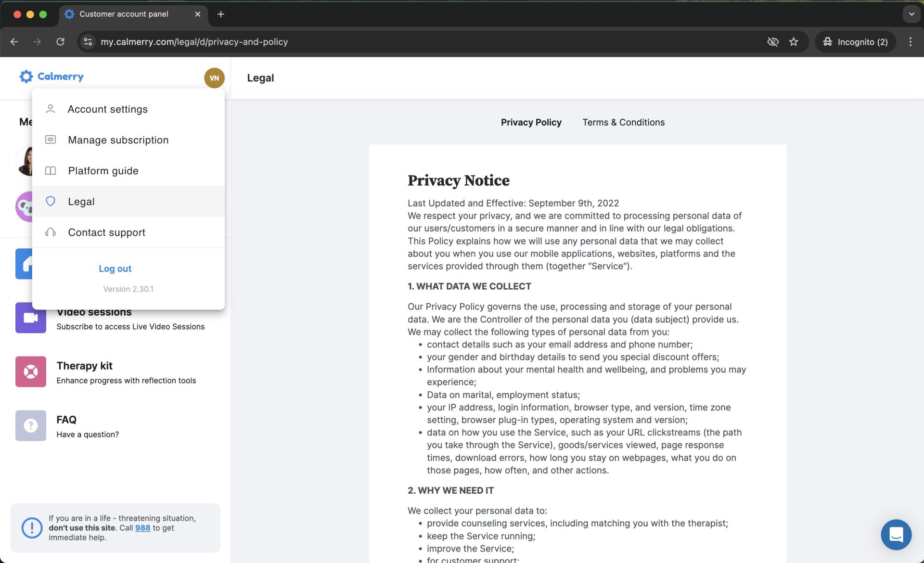This screenshot has height=563, width=924.
Task: Click the Video sessions camera icon
Action: coord(30,318)
